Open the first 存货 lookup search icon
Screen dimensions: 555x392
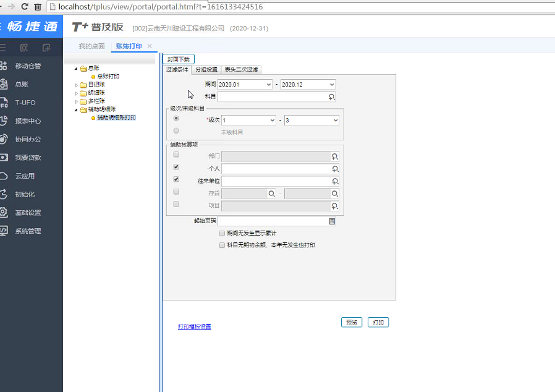[x=271, y=194]
